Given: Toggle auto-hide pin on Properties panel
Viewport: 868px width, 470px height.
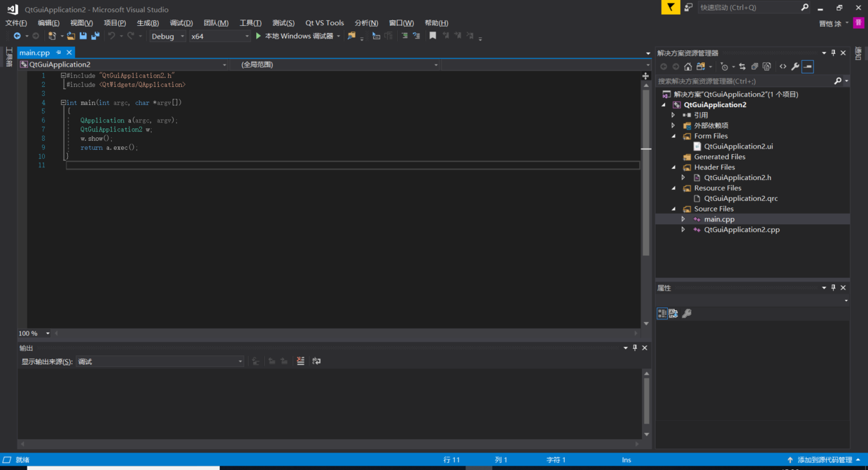Looking at the screenshot, I should pyautogui.click(x=833, y=288).
